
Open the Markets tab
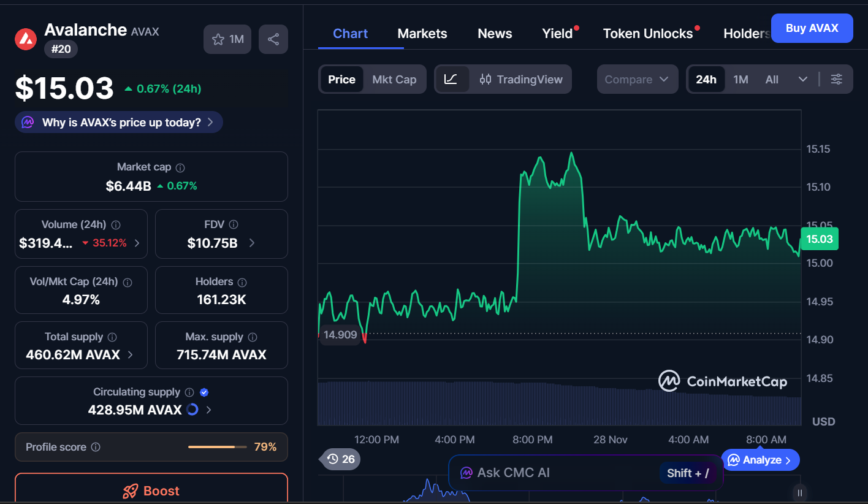(422, 34)
